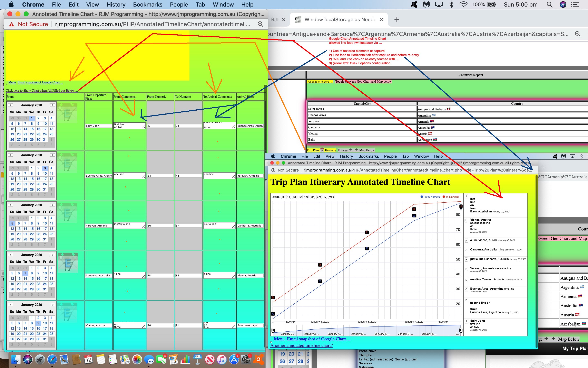Open Photos app in the dock
Screen dimensions: 588x368
[x=137, y=359]
